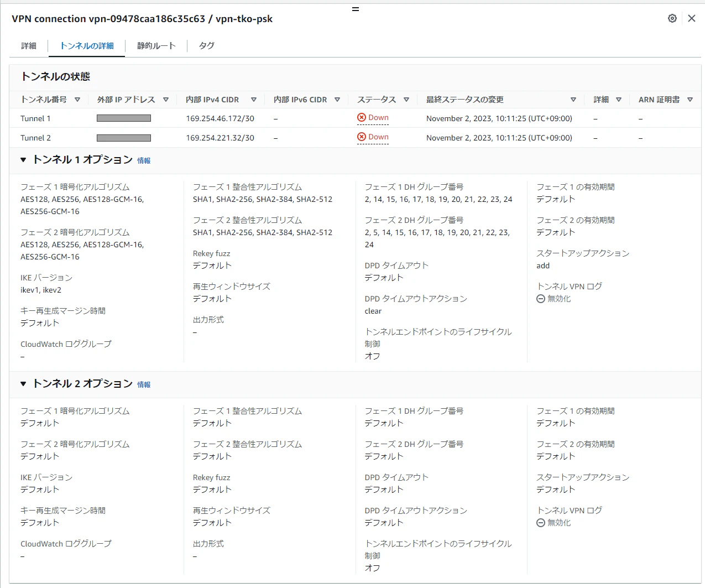The width and height of the screenshot is (705, 588).
Task: Open the タグ tab
Action: pyautogui.click(x=207, y=46)
